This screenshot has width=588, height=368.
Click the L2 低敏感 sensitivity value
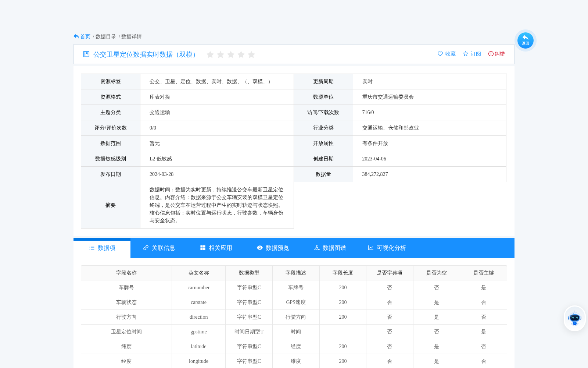[x=161, y=159]
